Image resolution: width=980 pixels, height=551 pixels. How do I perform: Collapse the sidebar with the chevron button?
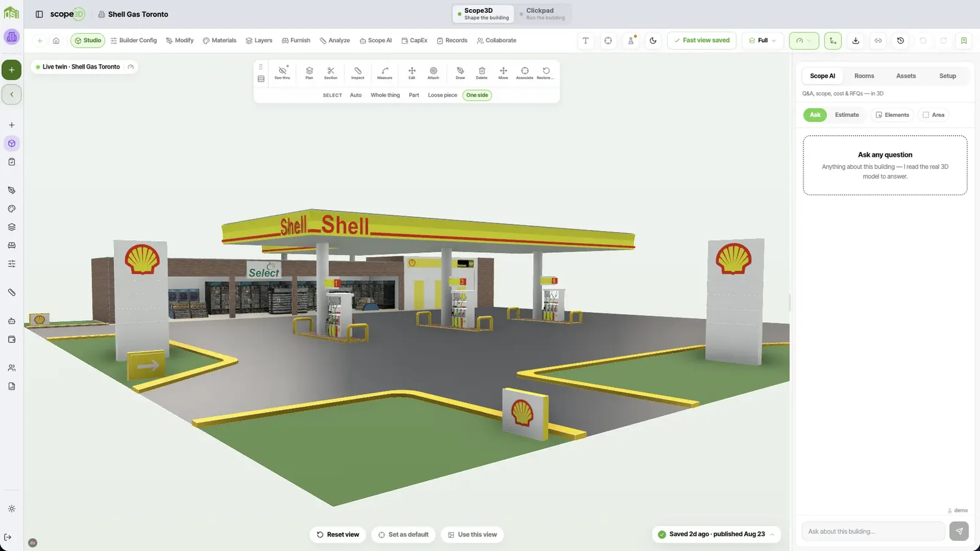coord(12,94)
